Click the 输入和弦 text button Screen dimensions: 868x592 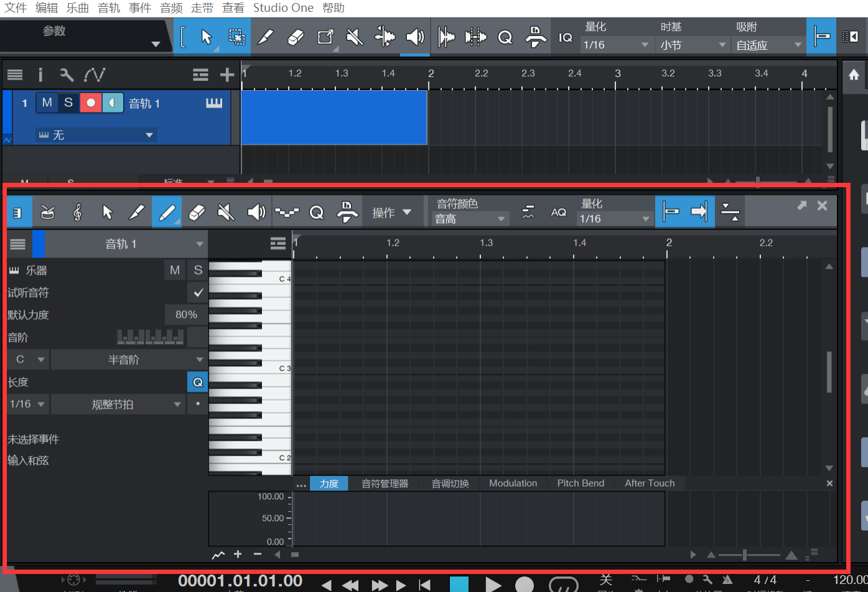click(29, 461)
